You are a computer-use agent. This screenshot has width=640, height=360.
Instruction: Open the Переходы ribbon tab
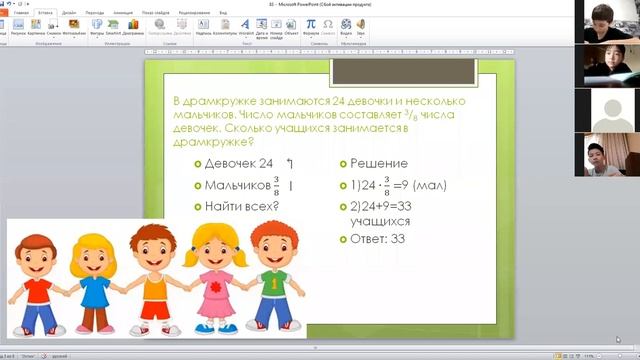click(95, 13)
